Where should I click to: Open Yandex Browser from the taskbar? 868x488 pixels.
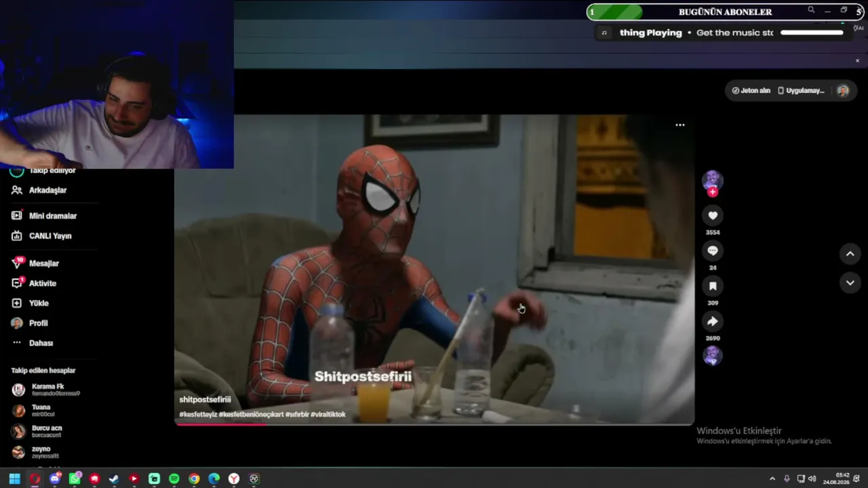coord(234,479)
